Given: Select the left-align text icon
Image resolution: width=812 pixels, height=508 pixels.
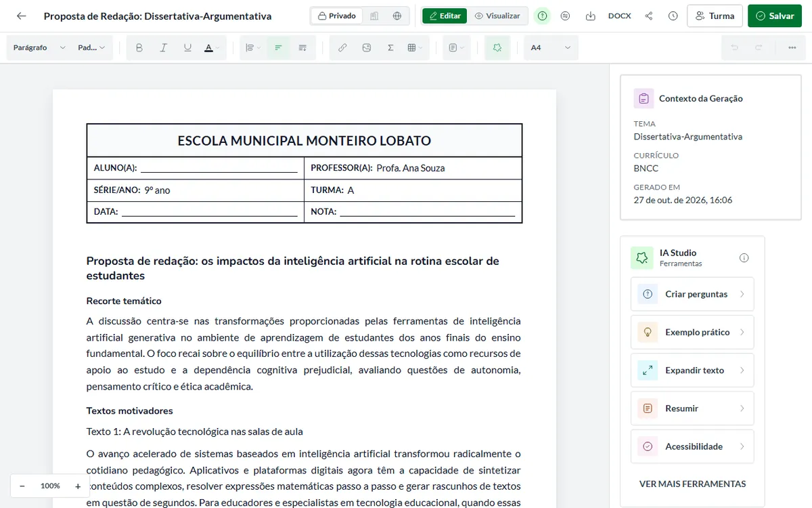Looking at the screenshot, I should click(x=277, y=48).
